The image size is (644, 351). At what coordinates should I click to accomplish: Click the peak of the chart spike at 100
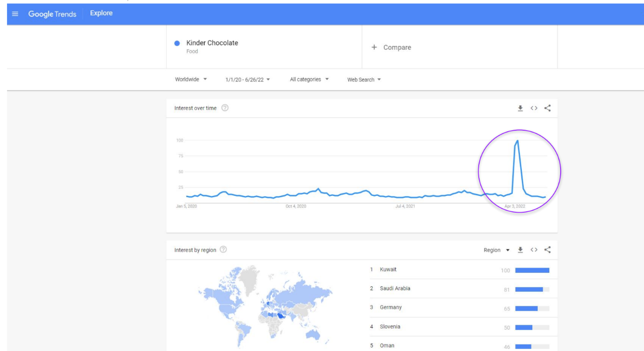[518, 141]
